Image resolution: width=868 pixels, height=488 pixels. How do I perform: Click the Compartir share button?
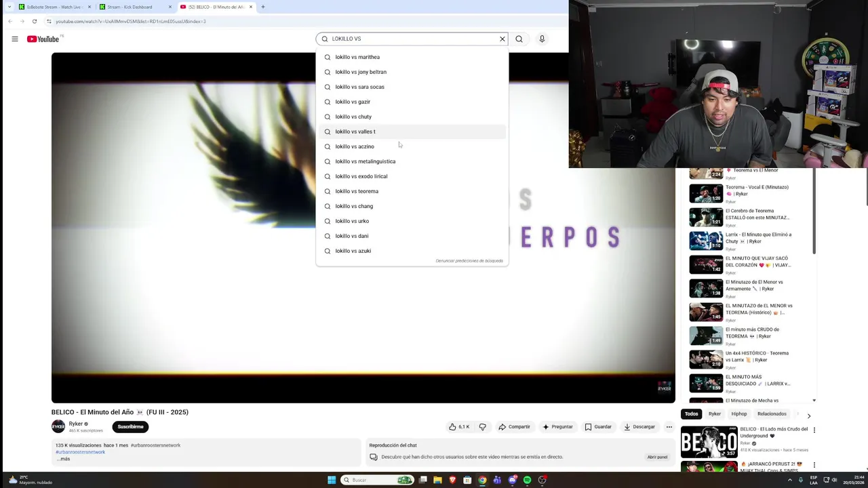(x=515, y=427)
